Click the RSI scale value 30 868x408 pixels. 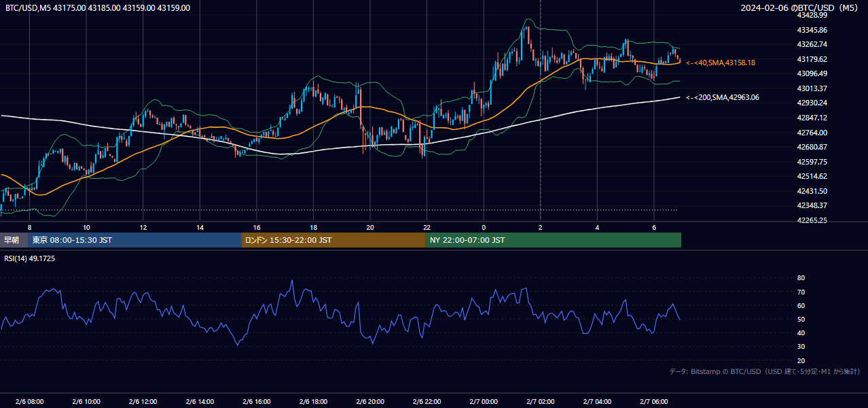click(x=801, y=347)
